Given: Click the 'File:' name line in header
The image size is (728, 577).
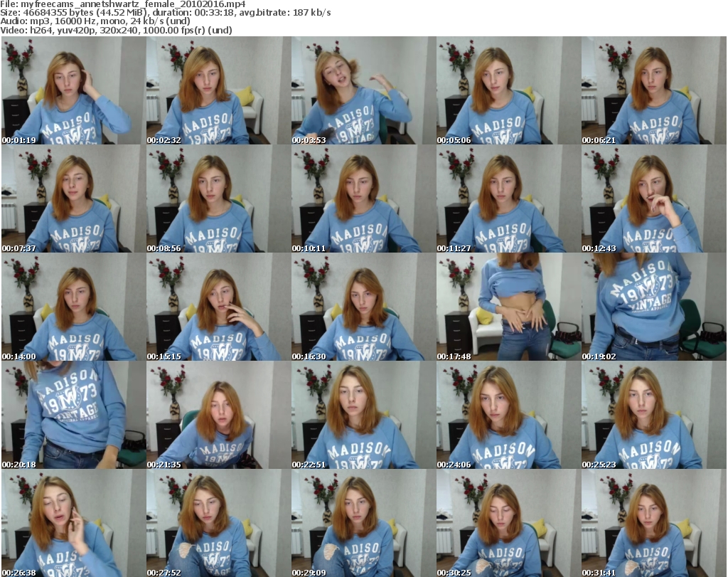Looking at the screenshot, I should 123,4.
